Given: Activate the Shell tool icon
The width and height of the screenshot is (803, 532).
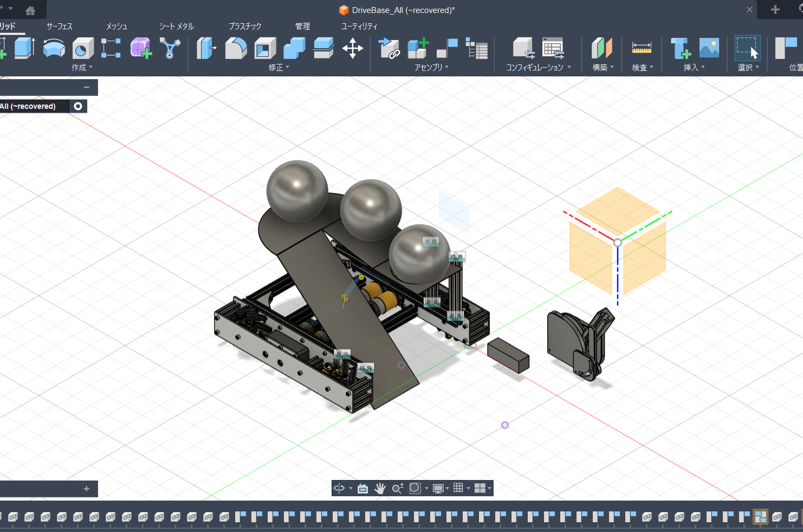Looking at the screenshot, I should click(264, 48).
